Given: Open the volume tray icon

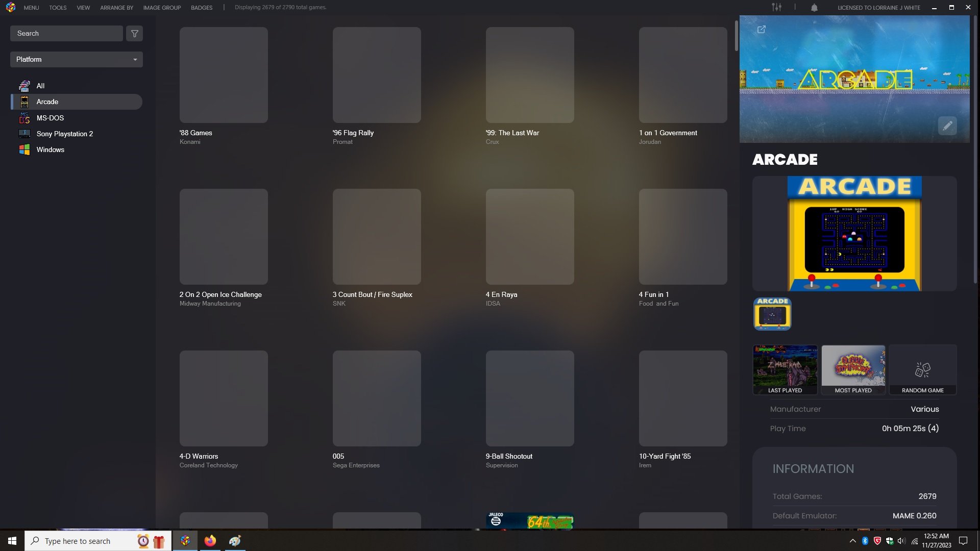Looking at the screenshot, I should (x=901, y=541).
